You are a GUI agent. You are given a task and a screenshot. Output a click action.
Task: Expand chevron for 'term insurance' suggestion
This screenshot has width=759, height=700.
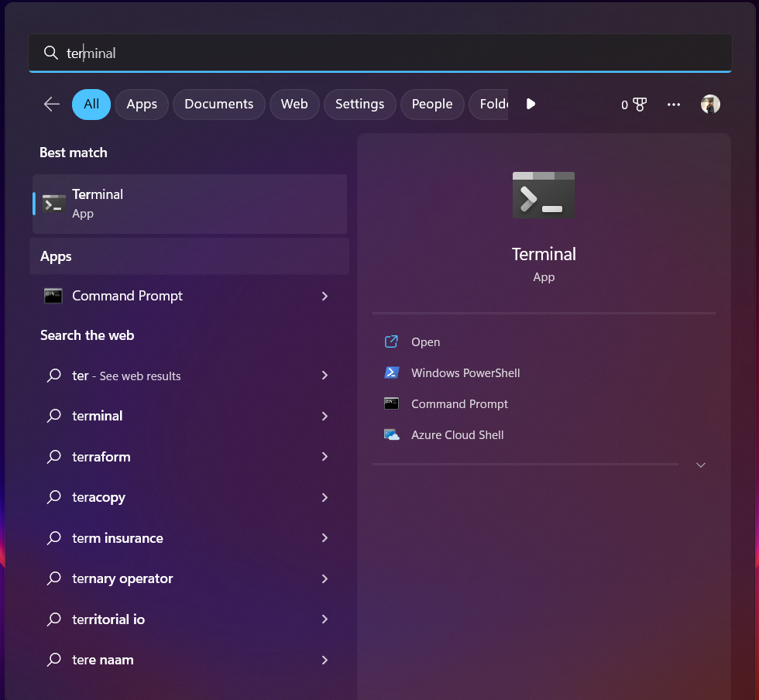(325, 538)
